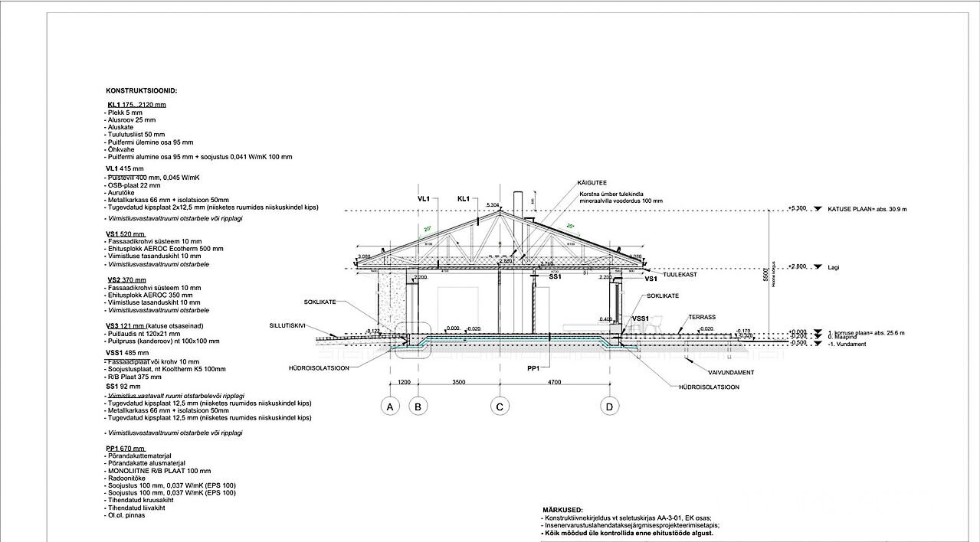Click grid axis bubble B
Image resolution: width=980 pixels, height=542 pixels.
pos(418,406)
